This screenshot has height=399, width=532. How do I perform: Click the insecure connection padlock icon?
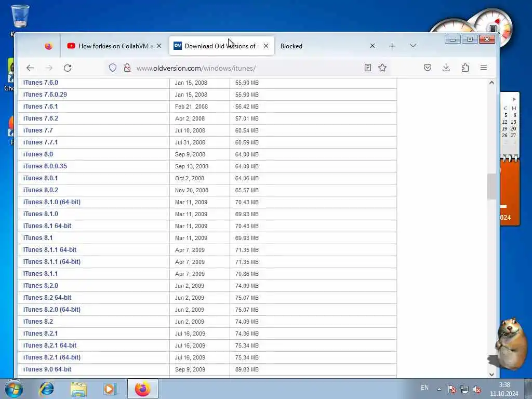[127, 68]
